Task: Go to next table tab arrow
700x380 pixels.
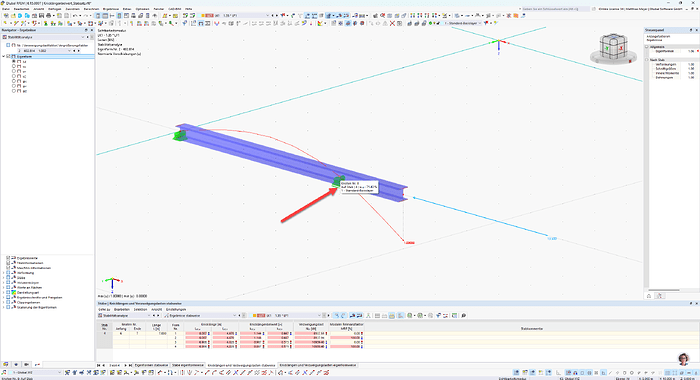Action: click(125, 365)
